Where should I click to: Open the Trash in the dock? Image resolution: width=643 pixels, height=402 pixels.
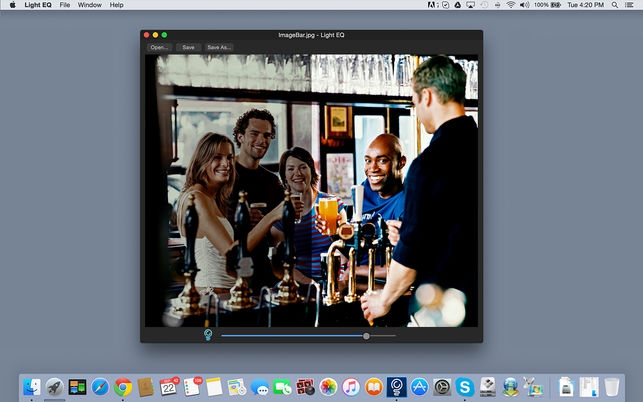(x=611, y=387)
